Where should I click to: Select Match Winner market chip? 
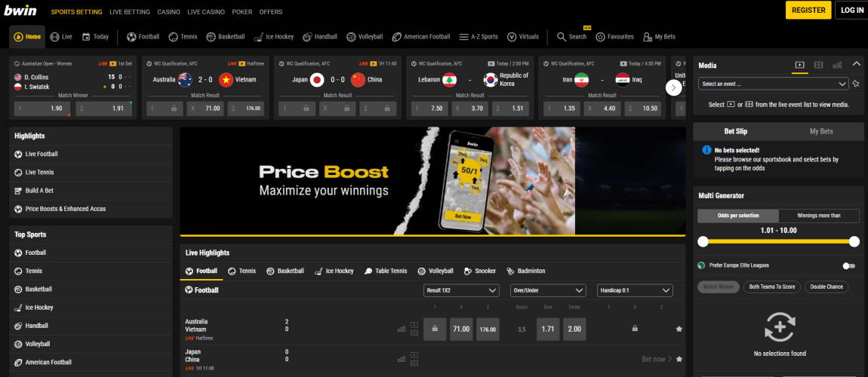(719, 287)
